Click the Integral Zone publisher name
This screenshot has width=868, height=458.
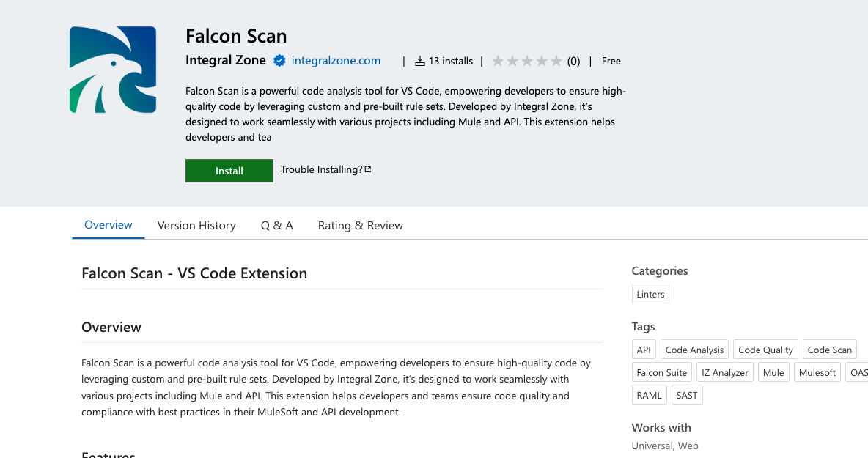point(226,60)
